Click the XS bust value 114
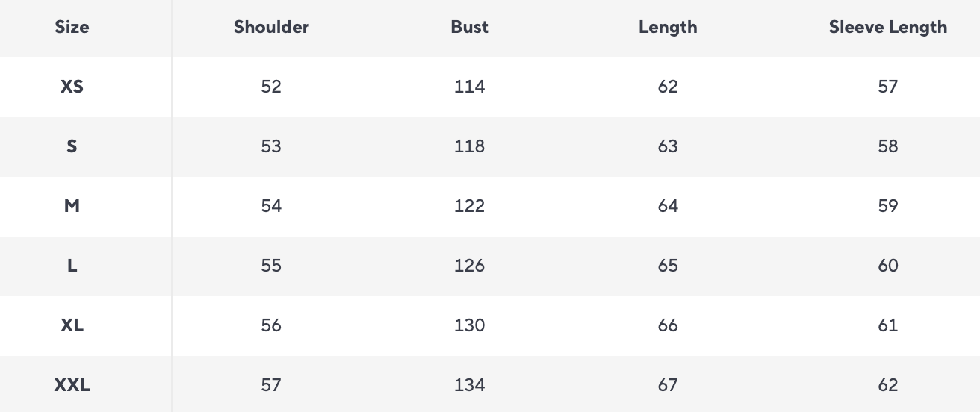 click(x=469, y=87)
